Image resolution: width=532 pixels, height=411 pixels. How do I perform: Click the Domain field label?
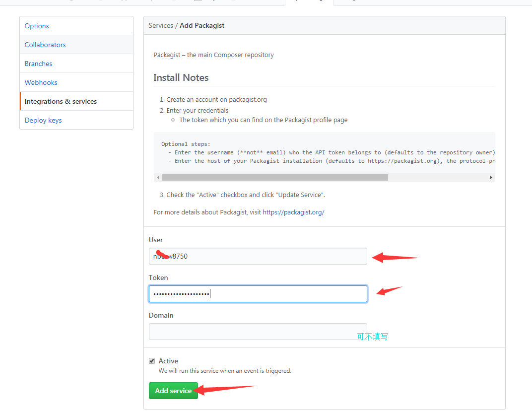point(161,315)
